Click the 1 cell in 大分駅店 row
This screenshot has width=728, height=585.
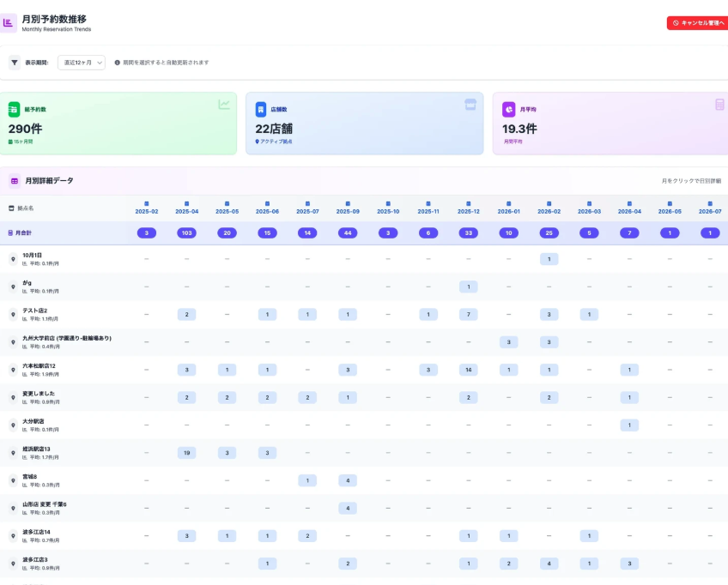(x=629, y=425)
